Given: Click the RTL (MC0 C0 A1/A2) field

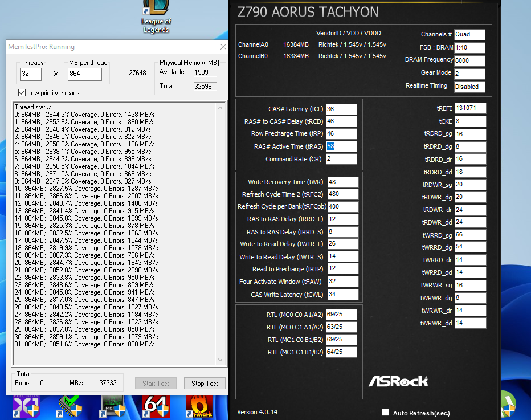Looking at the screenshot, I should (341, 315).
